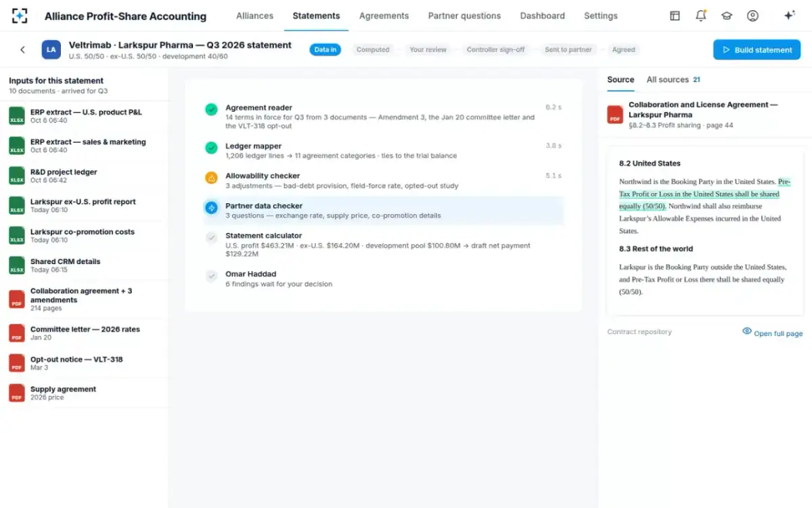Click the Contract repository label

(x=639, y=332)
